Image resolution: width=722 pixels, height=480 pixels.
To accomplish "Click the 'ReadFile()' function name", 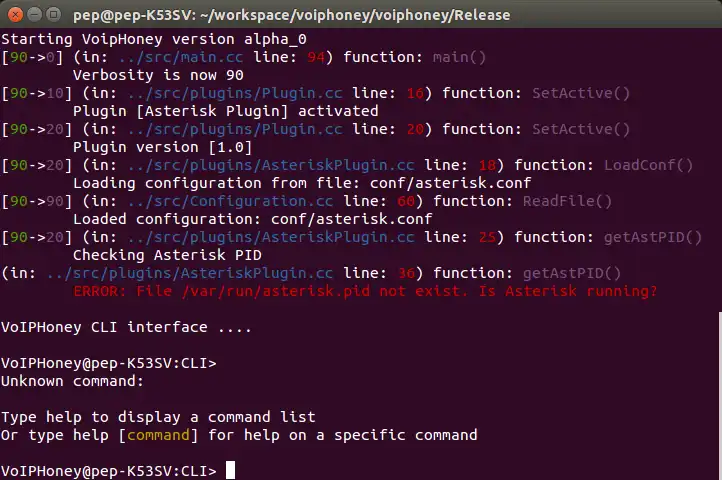I will [x=567, y=201].
